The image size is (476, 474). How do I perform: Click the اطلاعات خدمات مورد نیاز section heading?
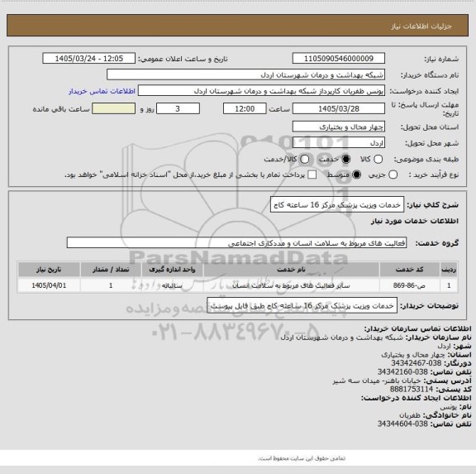coord(414,221)
